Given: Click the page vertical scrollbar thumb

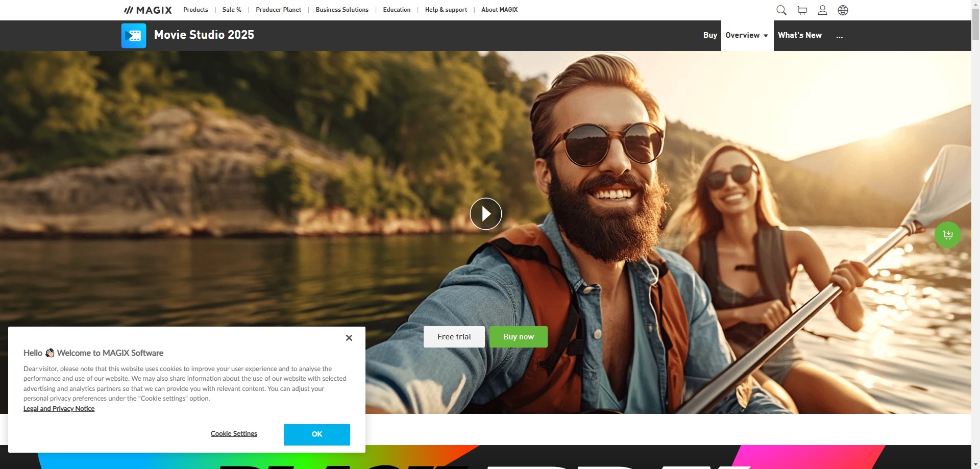Looking at the screenshot, I should pos(975,24).
